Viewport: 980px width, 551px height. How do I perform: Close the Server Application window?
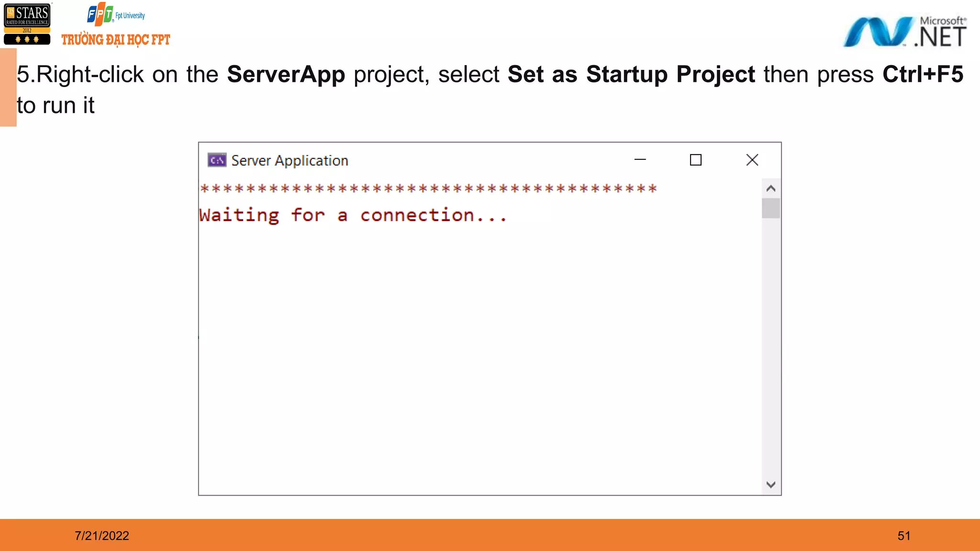(x=752, y=160)
